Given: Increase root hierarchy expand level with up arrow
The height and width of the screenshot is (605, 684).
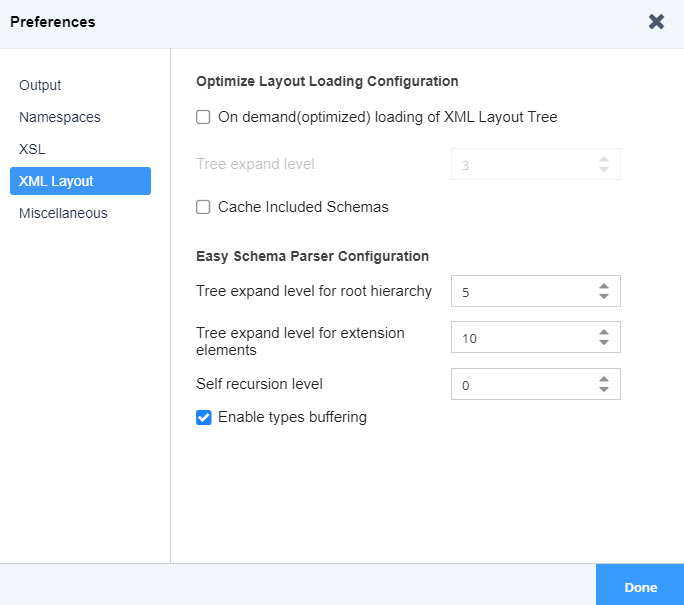Looking at the screenshot, I should 603,286.
